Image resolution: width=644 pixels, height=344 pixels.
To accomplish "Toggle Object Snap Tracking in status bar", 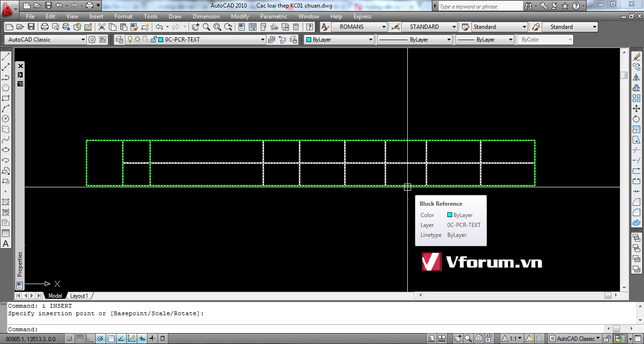I will 121,338.
